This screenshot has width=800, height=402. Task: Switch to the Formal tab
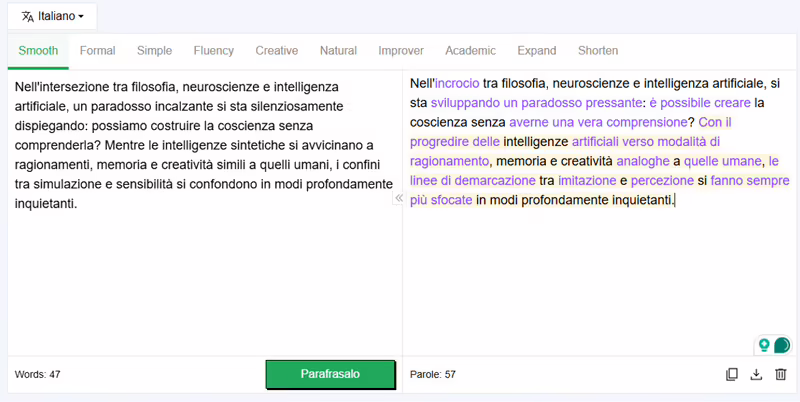point(97,51)
